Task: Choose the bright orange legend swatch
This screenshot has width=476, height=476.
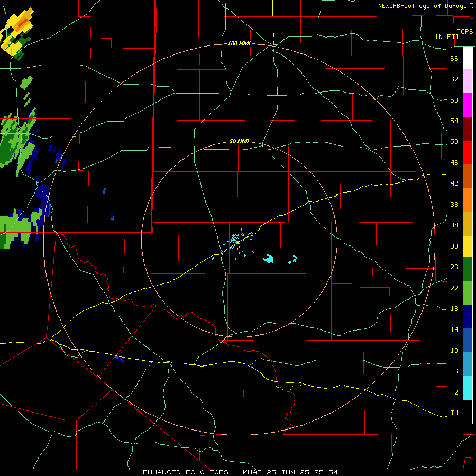Action: click(467, 200)
